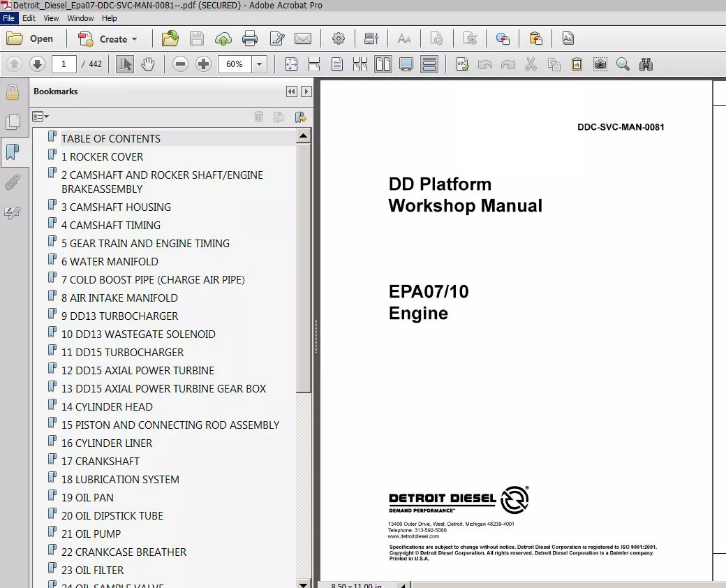The width and height of the screenshot is (726, 588).
Task: Click the upload to cloud icon
Action: 223,39
